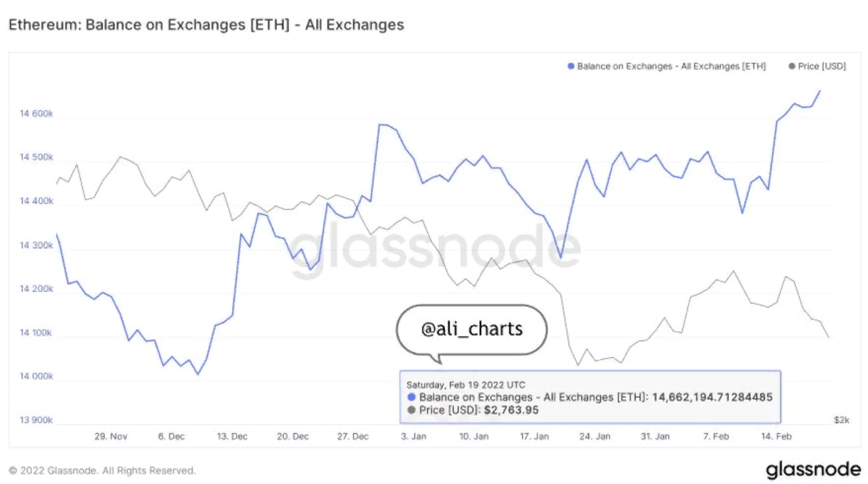Click the grey Price dot in the legend
The height and width of the screenshot is (484, 868).
coord(792,67)
